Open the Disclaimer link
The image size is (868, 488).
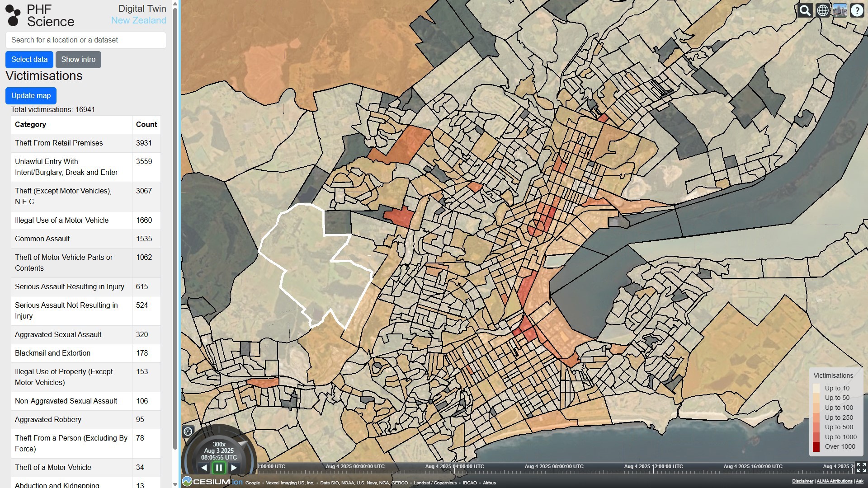[x=802, y=481]
